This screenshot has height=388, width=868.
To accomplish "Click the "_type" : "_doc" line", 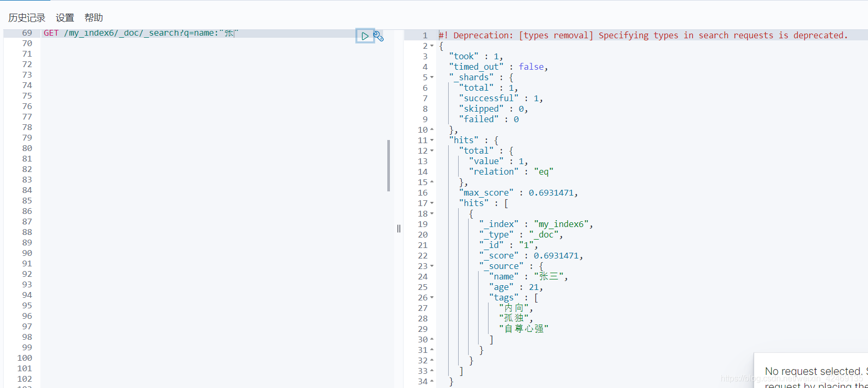I will click(x=521, y=234).
